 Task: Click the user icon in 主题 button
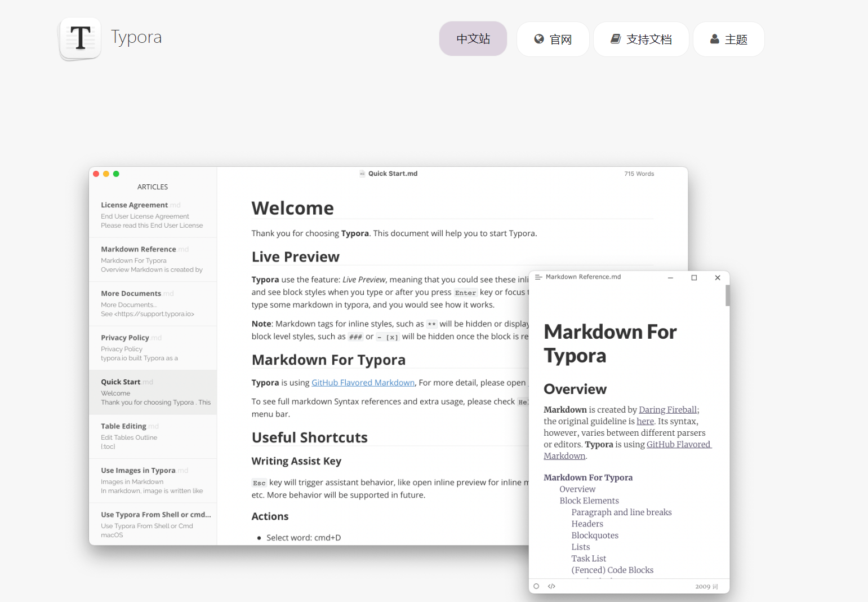click(714, 39)
